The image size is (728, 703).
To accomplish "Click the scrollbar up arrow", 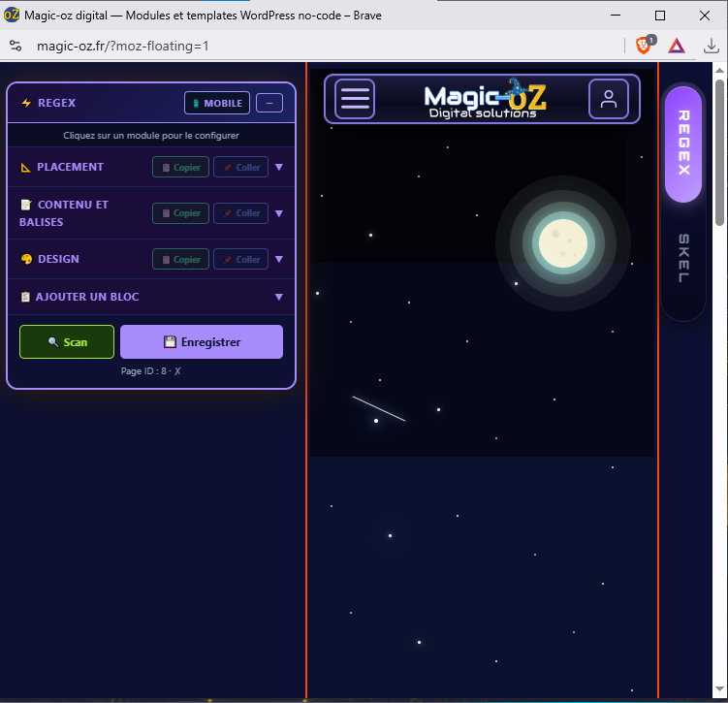I will [719, 70].
